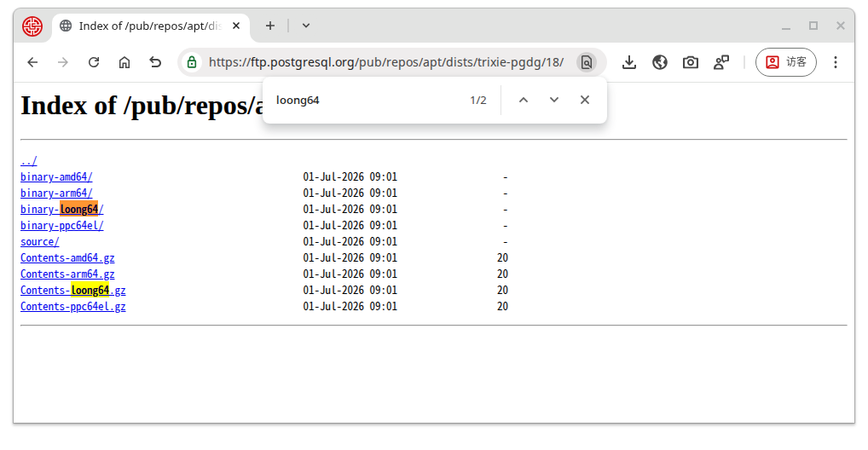Close the find-in-page bar
868x450 pixels.
tap(585, 101)
